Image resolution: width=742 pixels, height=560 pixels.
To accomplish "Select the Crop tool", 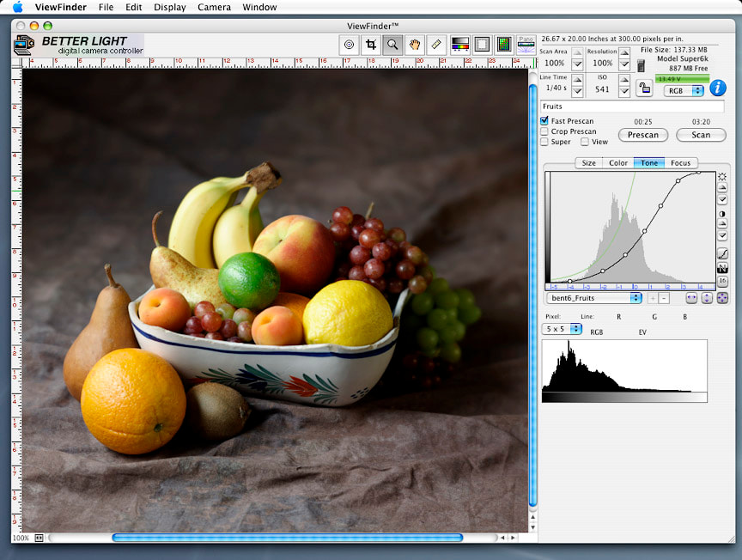I will pos(370,45).
